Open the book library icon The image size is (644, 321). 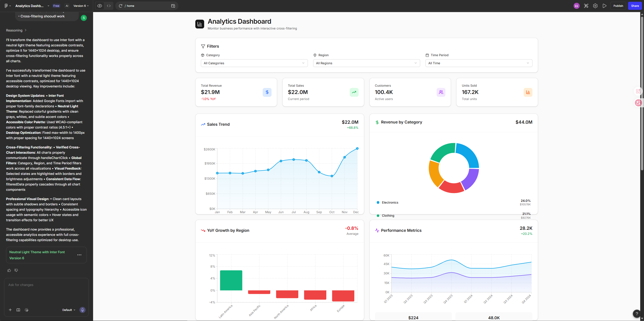(18, 310)
